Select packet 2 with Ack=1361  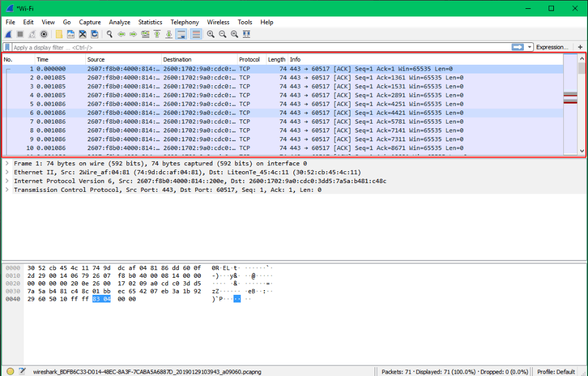(283, 78)
